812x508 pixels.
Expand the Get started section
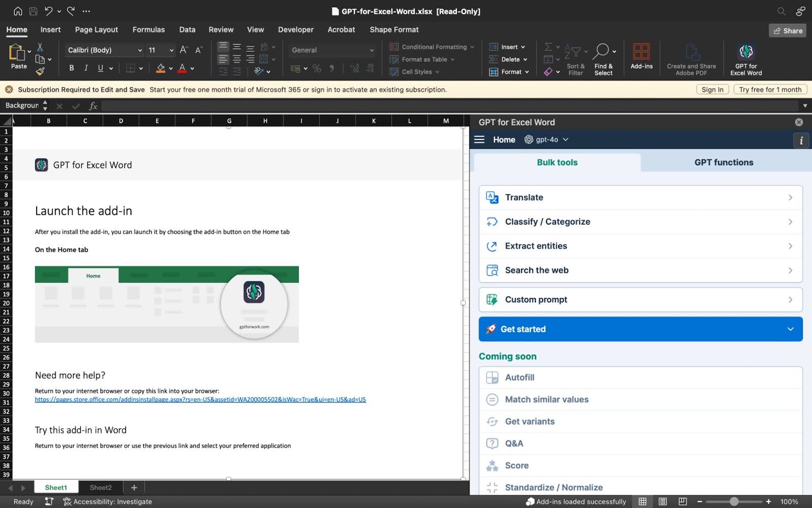pos(640,329)
